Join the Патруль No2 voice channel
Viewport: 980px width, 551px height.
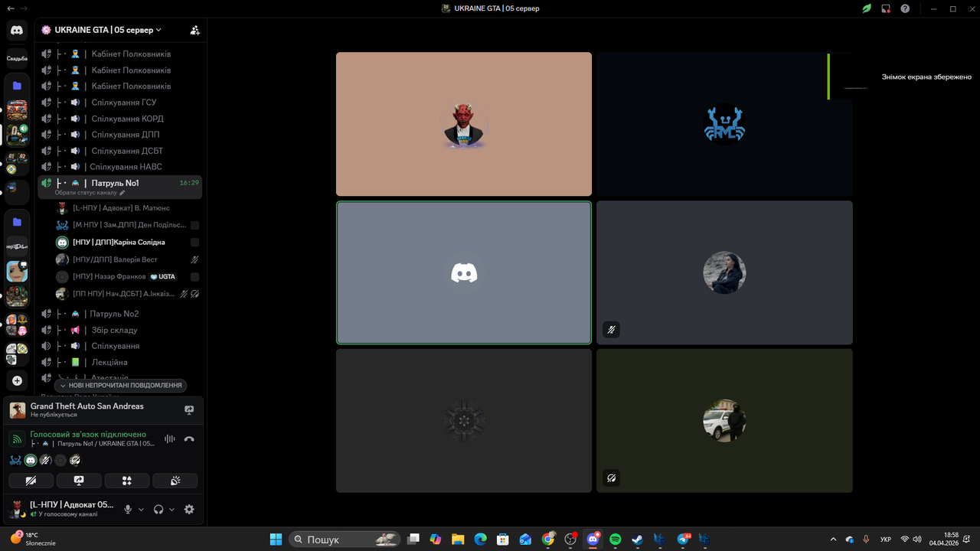[x=120, y=314]
